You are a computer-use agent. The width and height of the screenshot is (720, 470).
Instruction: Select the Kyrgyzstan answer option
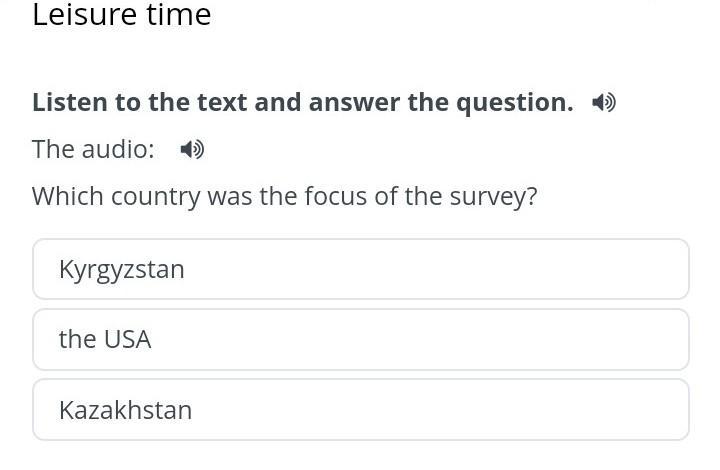tap(360, 269)
